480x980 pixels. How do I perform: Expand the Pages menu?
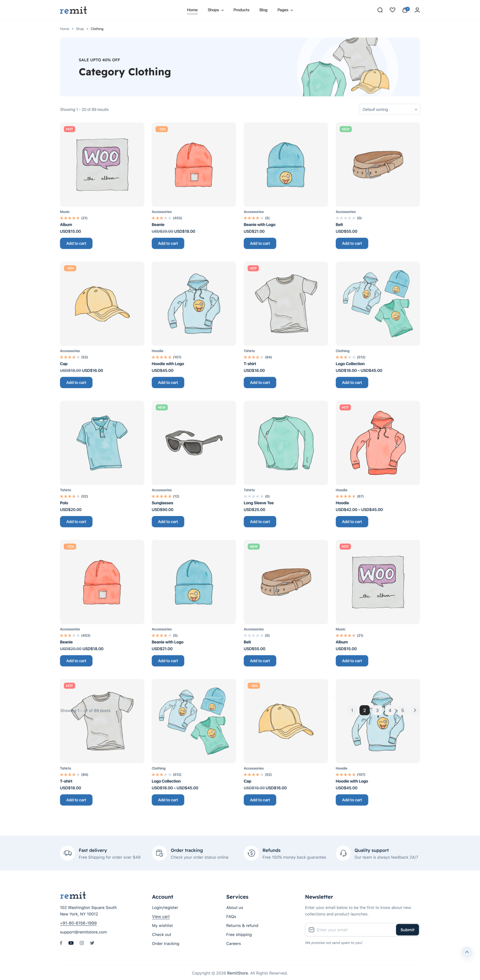285,10
